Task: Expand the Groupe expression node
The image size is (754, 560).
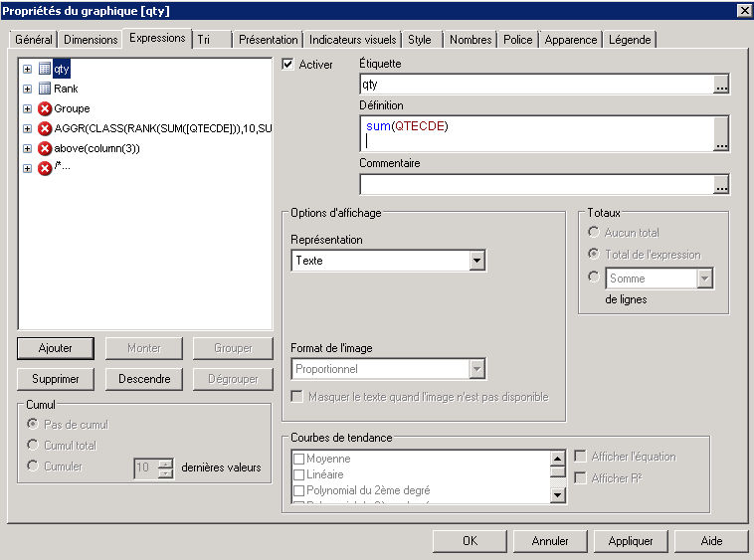Action: pos(28,109)
